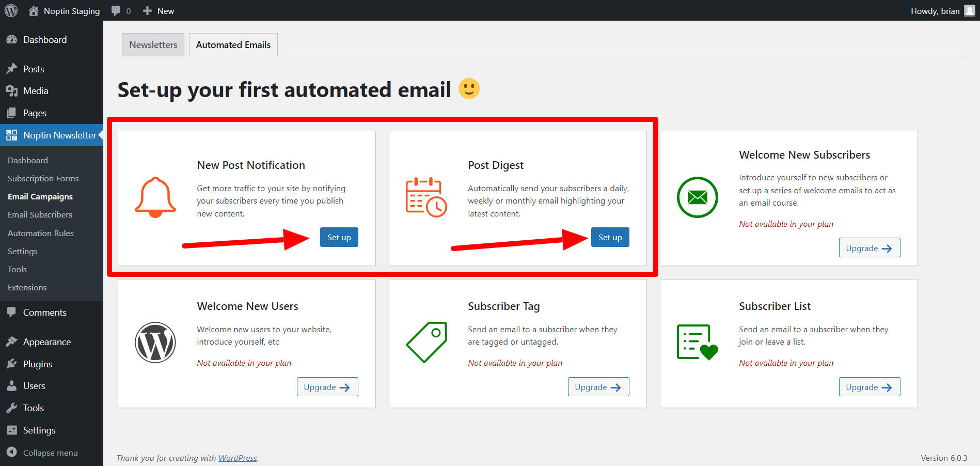
Task: Follow the WordPress link in footer
Action: tap(238, 458)
